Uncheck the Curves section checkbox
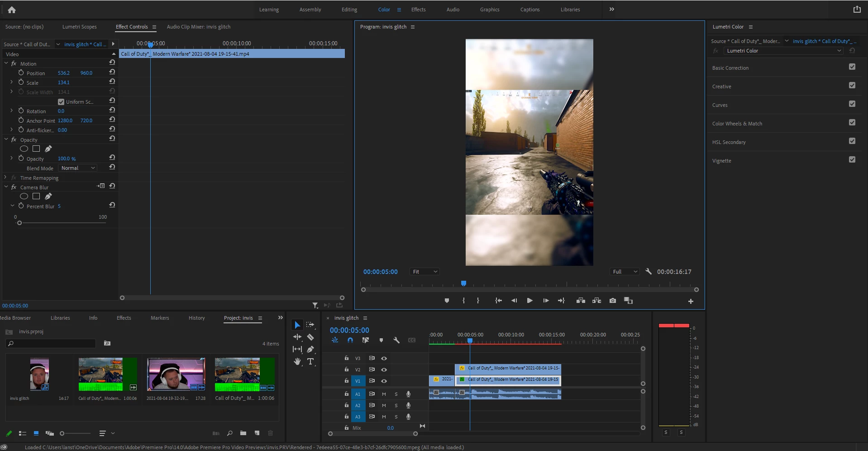 tap(852, 104)
